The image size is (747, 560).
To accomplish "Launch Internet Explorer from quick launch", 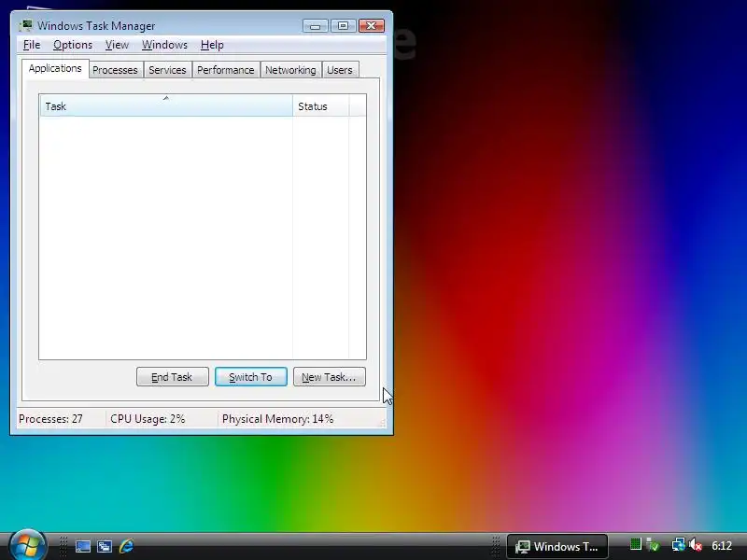I will coord(126,546).
